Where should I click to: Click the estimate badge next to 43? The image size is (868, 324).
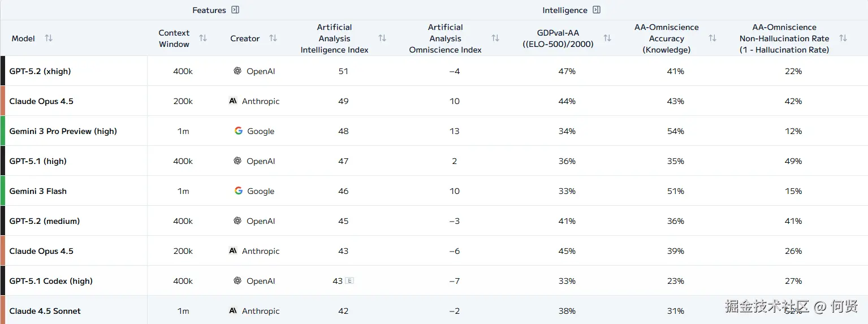[x=349, y=281]
